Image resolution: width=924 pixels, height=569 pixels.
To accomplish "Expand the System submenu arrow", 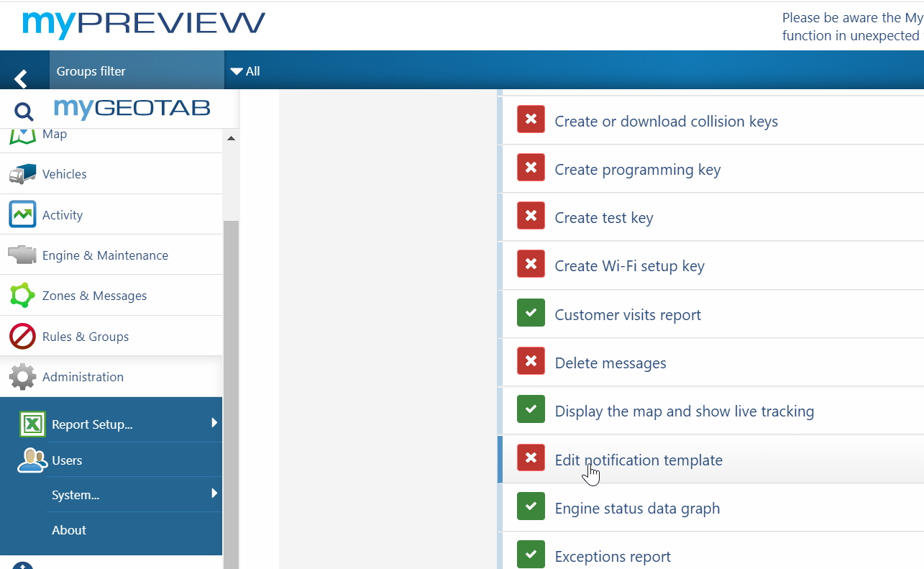I will pos(215,494).
